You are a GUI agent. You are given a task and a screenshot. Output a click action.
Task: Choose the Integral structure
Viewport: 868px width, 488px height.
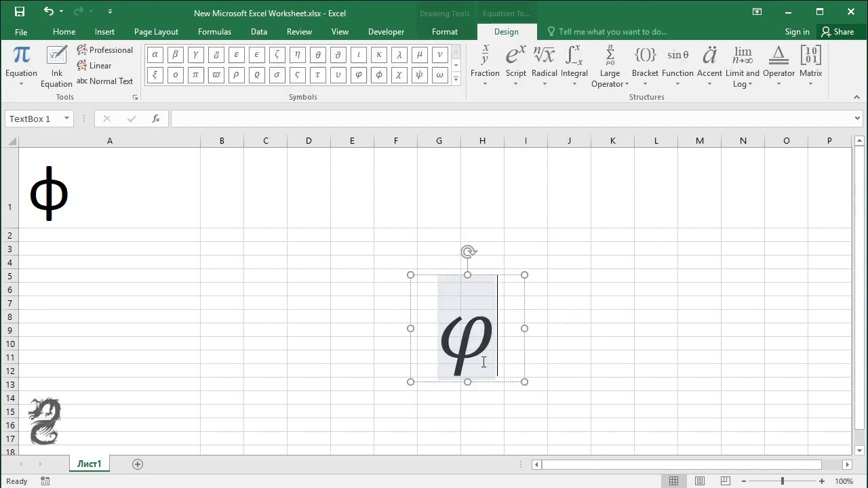point(574,66)
